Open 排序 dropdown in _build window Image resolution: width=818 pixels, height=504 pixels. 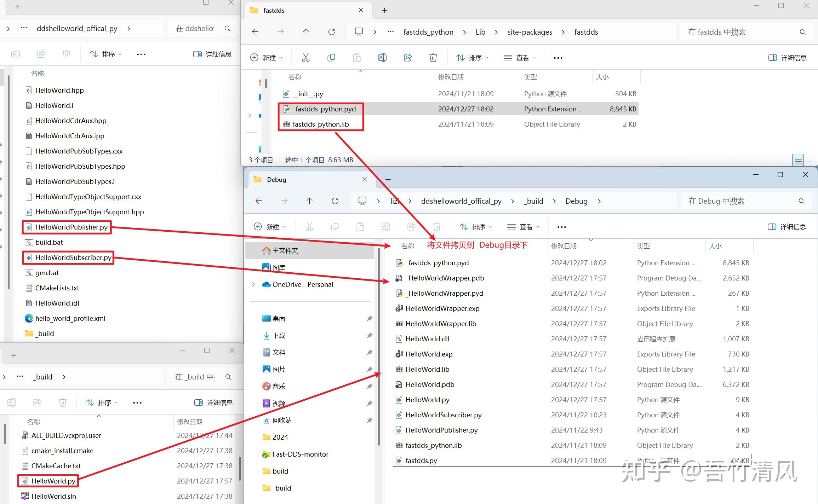(102, 402)
